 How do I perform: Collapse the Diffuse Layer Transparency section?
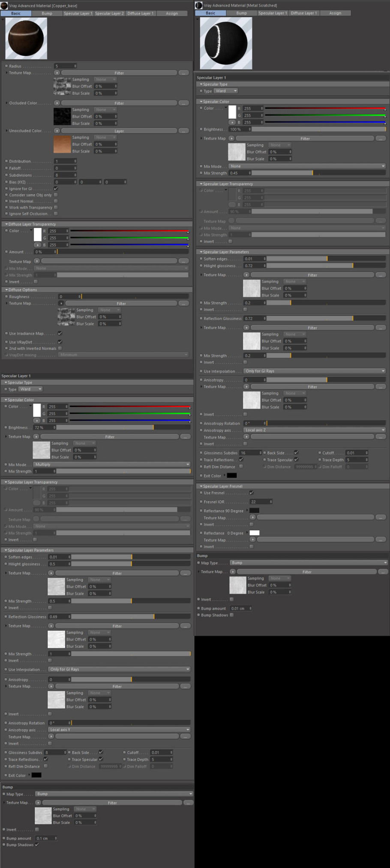(6, 224)
